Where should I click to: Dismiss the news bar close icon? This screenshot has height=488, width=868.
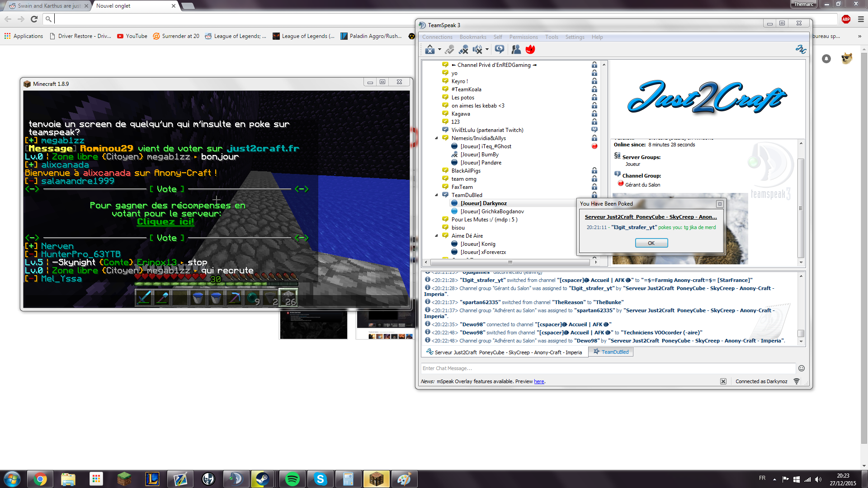(723, 381)
